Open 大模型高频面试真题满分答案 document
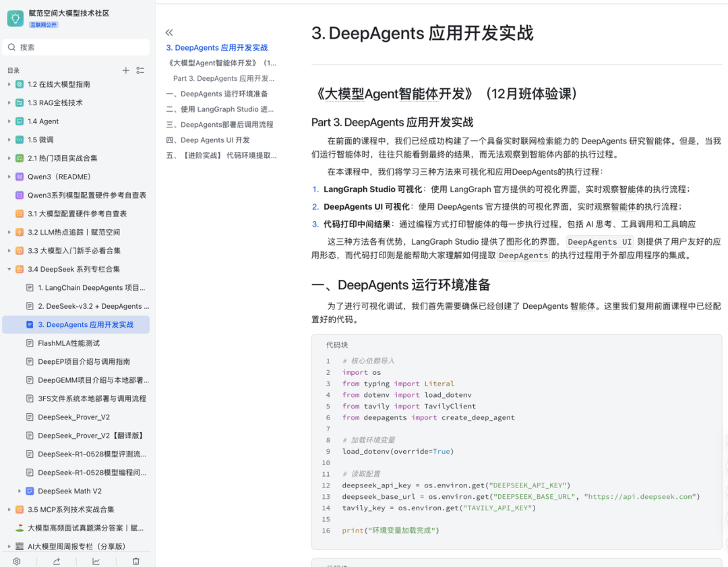This screenshot has width=728, height=567. click(x=86, y=528)
